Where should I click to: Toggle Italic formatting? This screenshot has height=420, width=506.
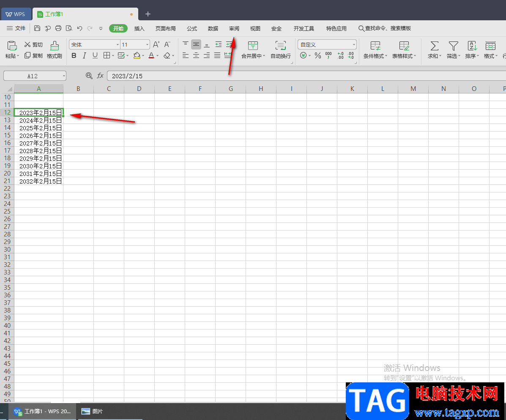[84, 55]
